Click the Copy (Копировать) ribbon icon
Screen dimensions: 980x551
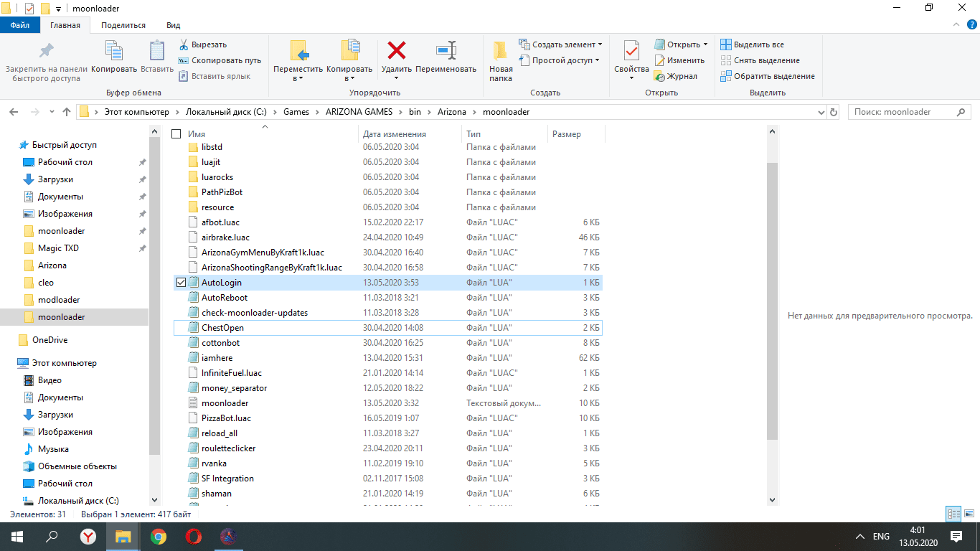tap(114, 51)
